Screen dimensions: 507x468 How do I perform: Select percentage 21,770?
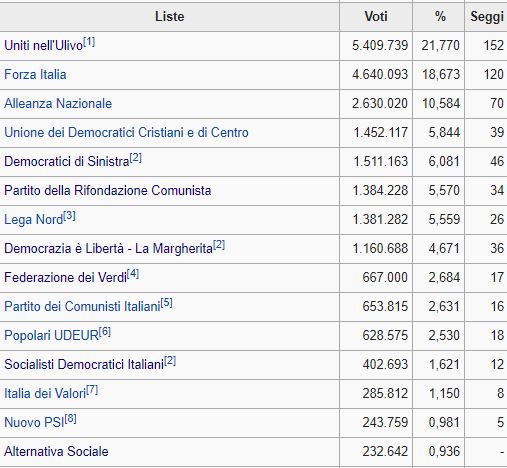[441, 46]
